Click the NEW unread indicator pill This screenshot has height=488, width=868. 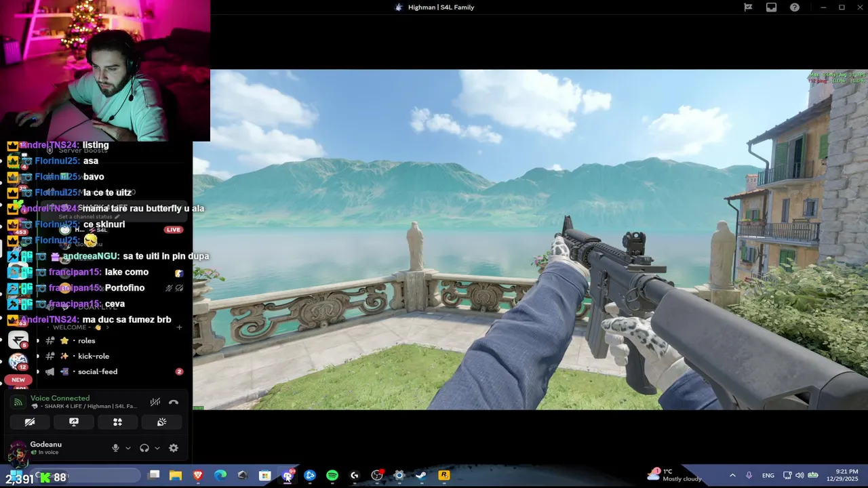click(18, 380)
